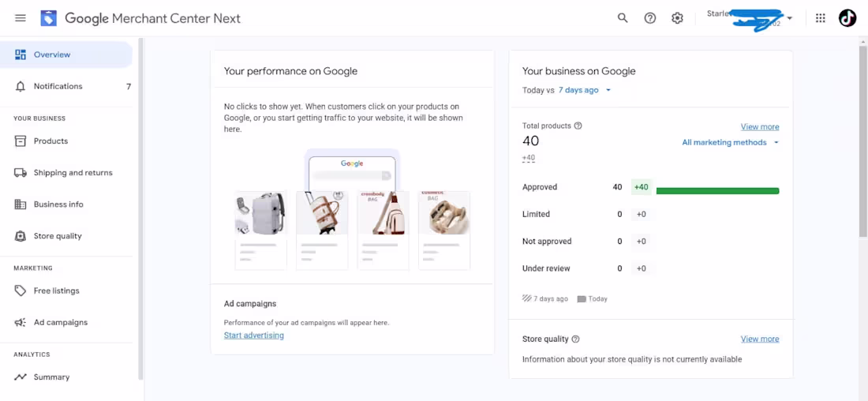
Task: Click the Today legend entry
Action: (x=593, y=299)
